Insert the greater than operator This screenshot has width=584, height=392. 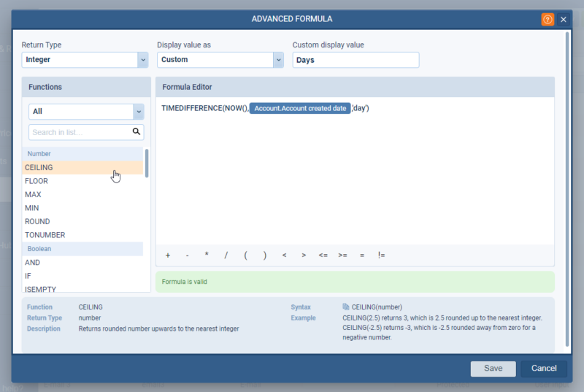click(x=304, y=255)
